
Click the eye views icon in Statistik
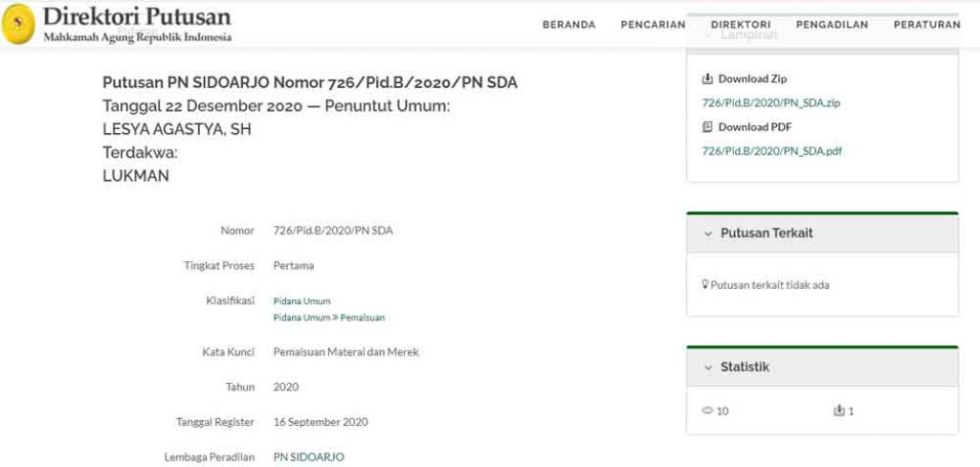pos(707,411)
